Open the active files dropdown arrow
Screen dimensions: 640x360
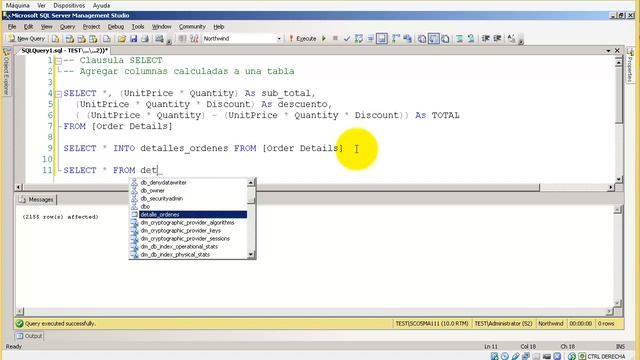click(x=608, y=51)
